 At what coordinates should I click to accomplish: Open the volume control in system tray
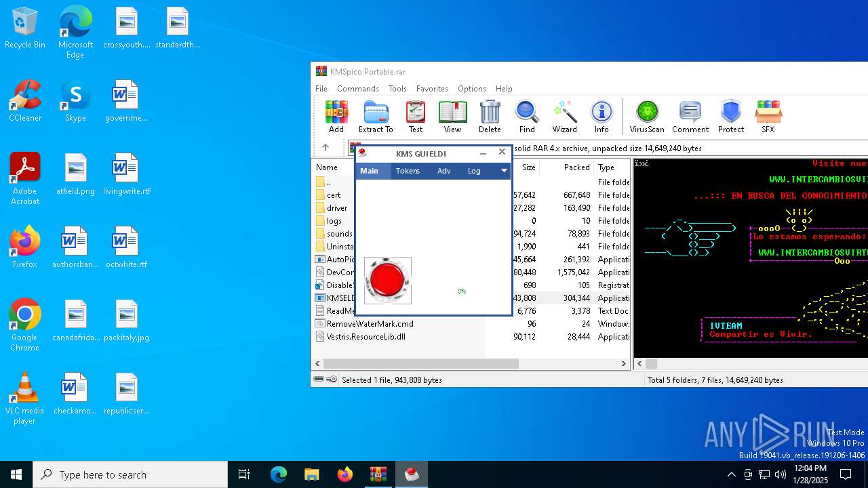pyautogui.click(x=780, y=474)
